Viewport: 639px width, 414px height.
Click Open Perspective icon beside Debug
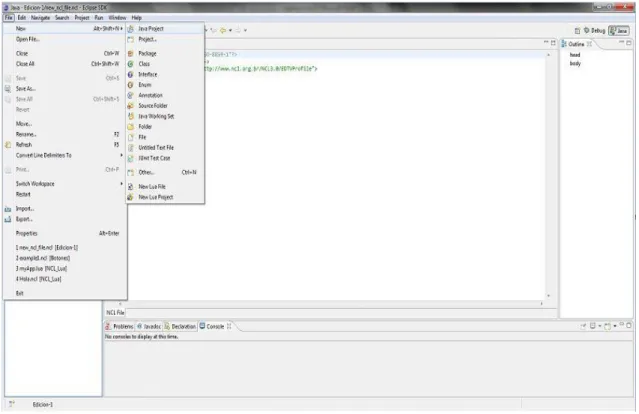click(x=577, y=31)
